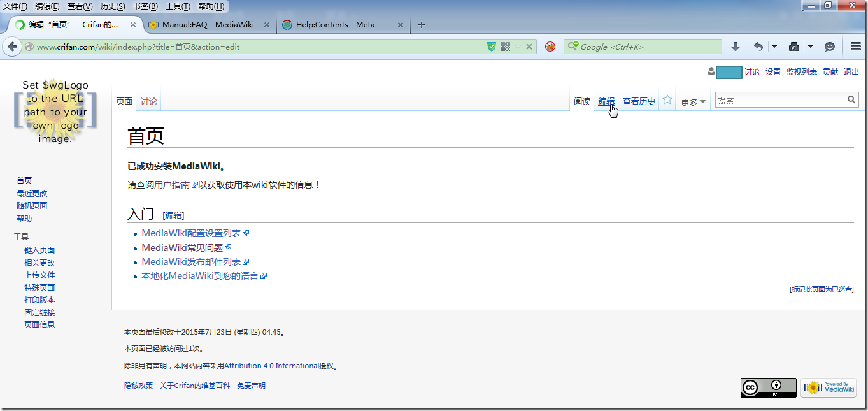Click the Creative Commons BY badge
Viewport: 868px width, 411px height.
point(768,387)
